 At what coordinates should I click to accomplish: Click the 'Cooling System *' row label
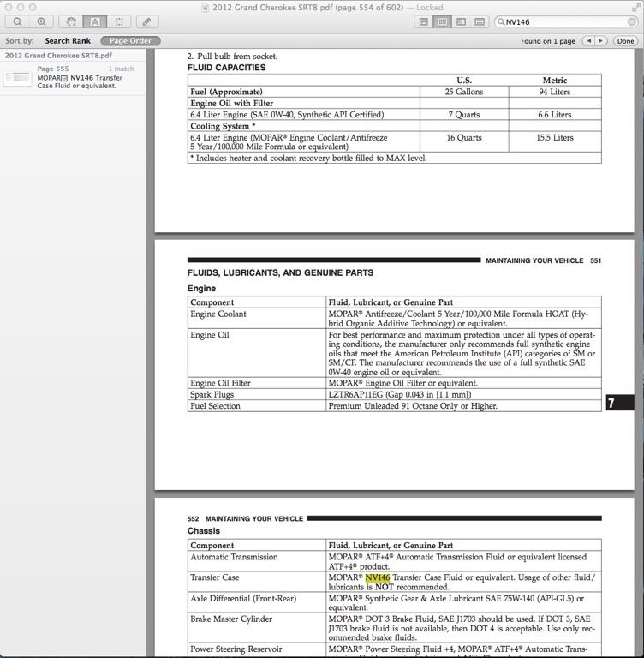(223, 126)
